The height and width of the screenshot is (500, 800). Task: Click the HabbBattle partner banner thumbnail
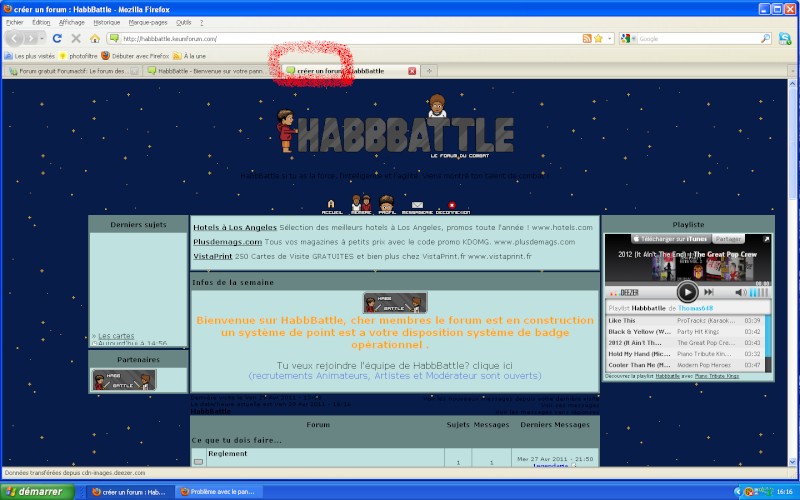123,380
